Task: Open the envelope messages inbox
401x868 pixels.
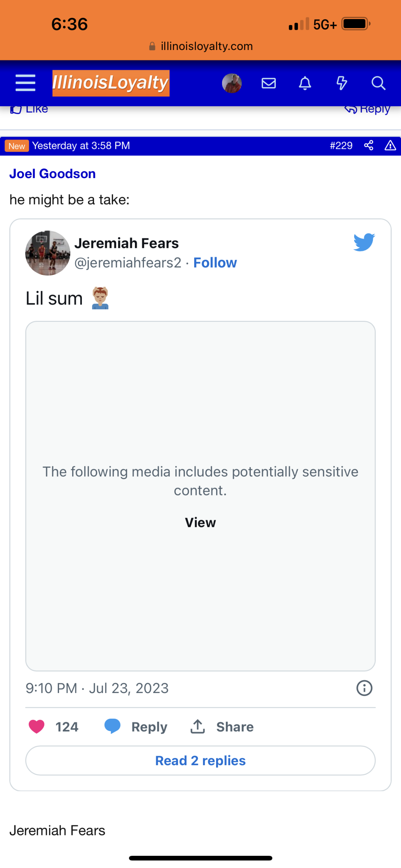Action: click(268, 83)
